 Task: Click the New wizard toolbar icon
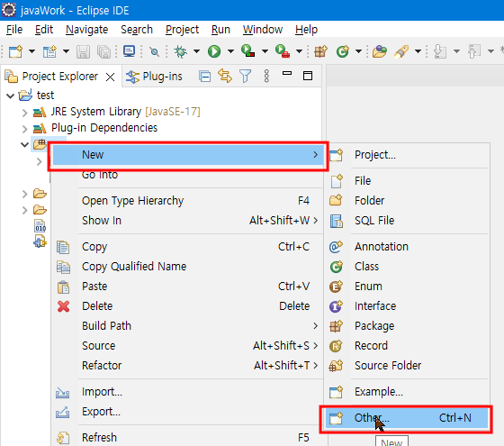[x=15, y=51]
